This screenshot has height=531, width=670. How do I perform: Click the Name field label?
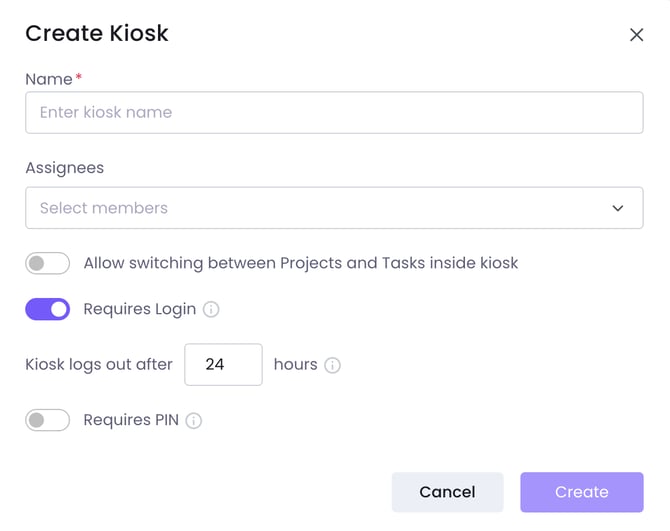(49, 79)
